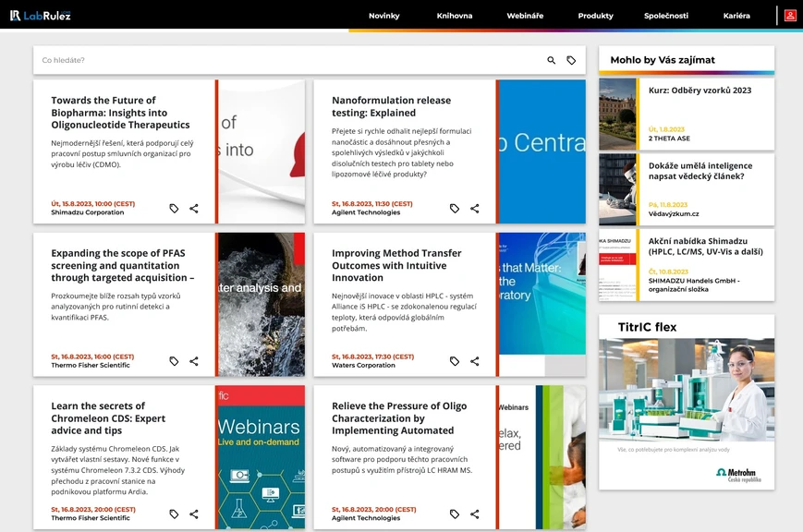Screen dimensions: 803x532
Task: Click 'Vědavýzkum.cz' source label
Action: pyautogui.click(x=674, y=214)
